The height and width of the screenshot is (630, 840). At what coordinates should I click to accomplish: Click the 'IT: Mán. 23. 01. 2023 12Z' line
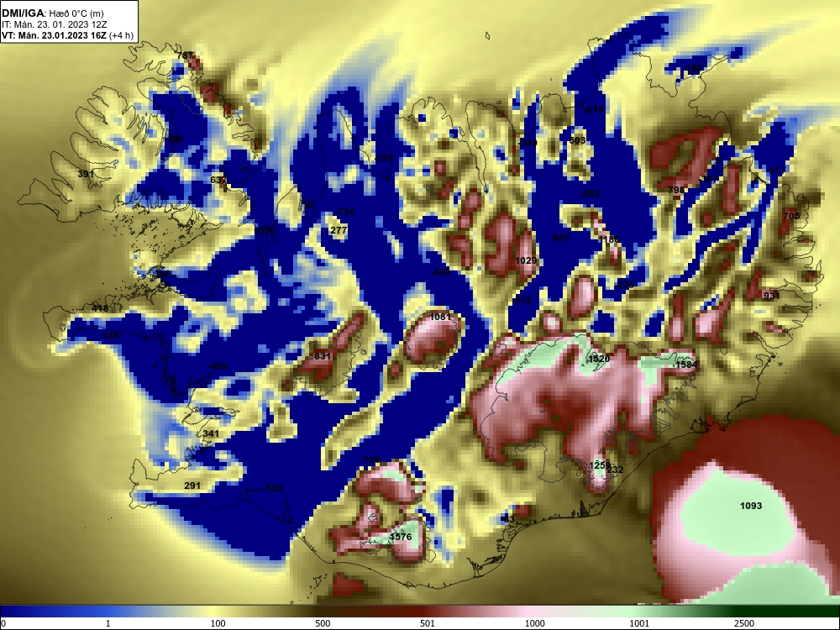click(x=54, y=24)
